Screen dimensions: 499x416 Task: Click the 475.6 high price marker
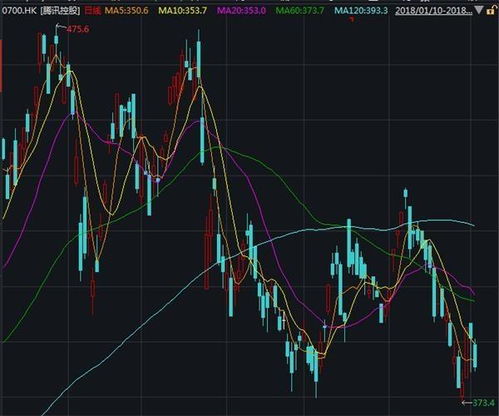coord(78,29)
